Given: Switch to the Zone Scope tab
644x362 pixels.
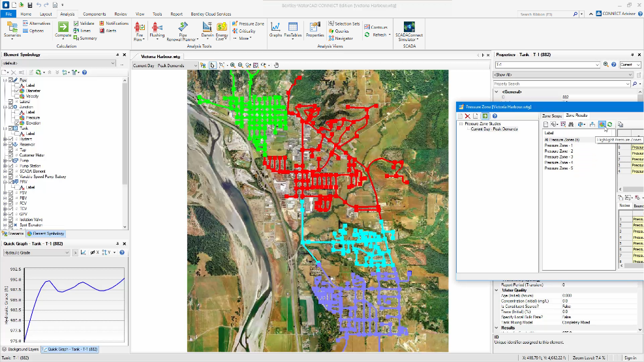Looking at the screenshot, I should [x=552, y=115].
